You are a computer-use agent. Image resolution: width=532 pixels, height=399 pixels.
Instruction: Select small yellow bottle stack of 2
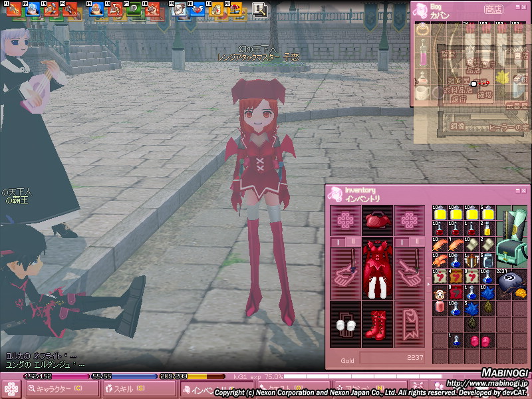point(487,229)
